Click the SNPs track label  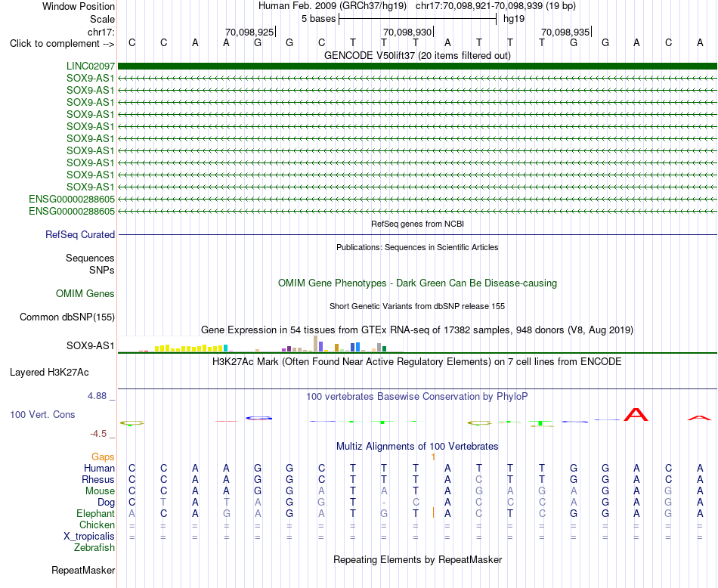click(102, 270)
